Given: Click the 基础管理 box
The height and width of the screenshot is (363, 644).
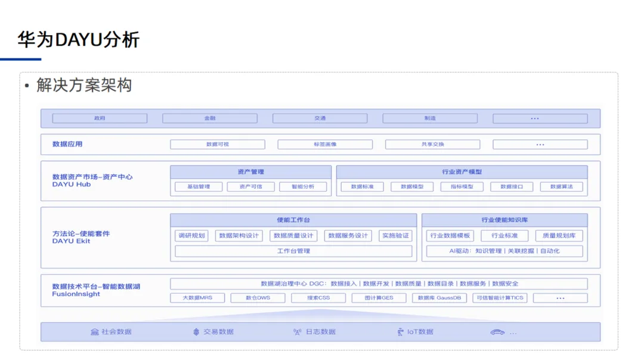Looking at the screenshot, I should pos(199,187).
